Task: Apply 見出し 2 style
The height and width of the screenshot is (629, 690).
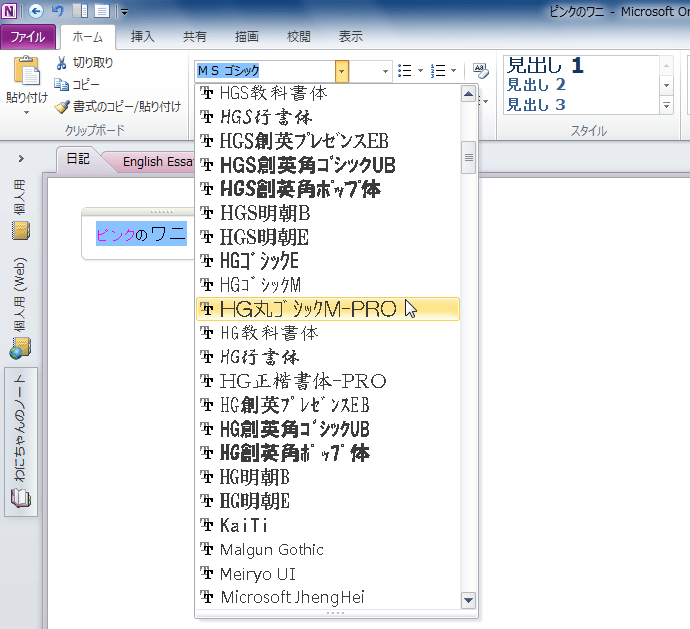Action: tap(536, 85)
